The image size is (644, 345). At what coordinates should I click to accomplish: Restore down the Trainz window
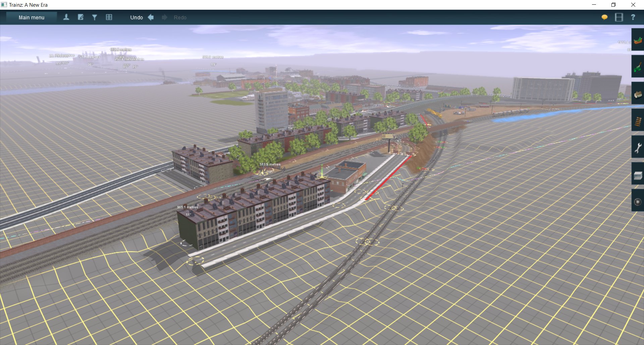(x=613, y=5)
